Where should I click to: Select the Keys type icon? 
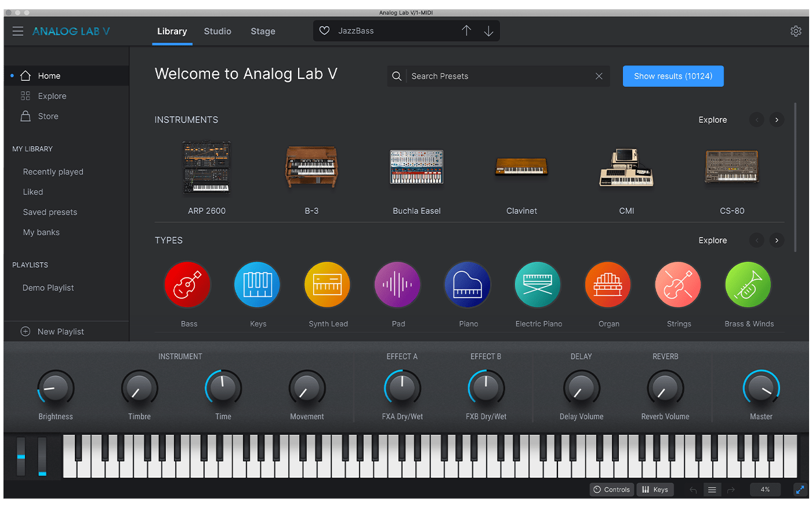tap(258, 285)
